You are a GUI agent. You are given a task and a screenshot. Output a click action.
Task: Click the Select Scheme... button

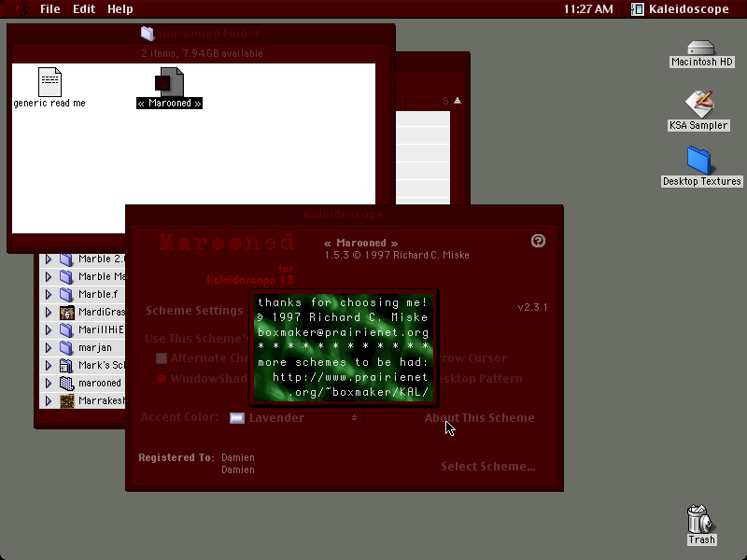point(487,466)
